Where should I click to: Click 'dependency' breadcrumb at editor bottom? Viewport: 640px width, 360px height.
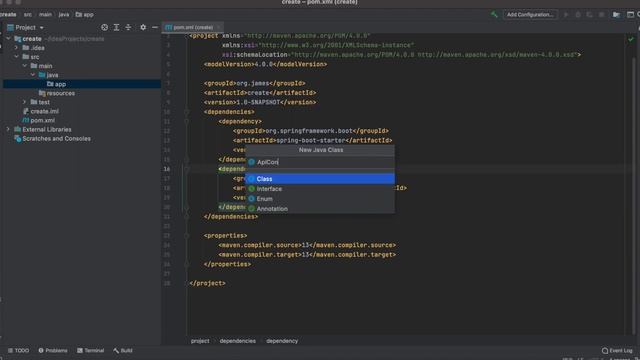click(x=282, y=341)
